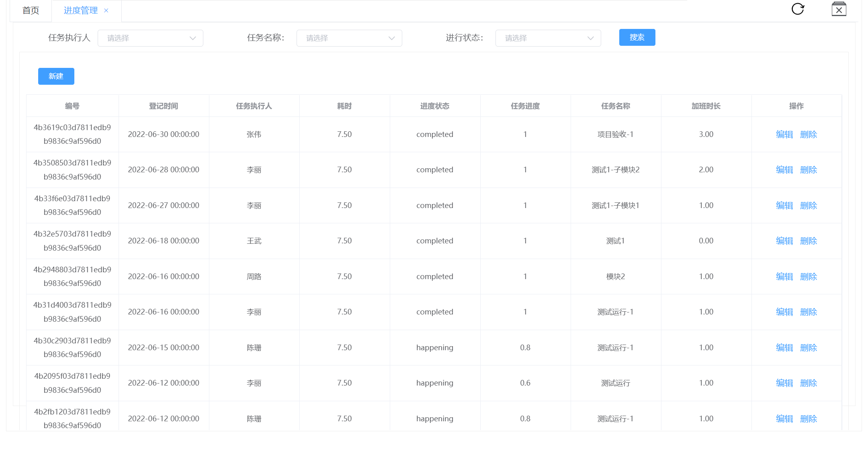Image resolution: width=868 pixels, height=449 pixels.
Task: Click the refresh icon at top right
Action: (x=798, y=9)
